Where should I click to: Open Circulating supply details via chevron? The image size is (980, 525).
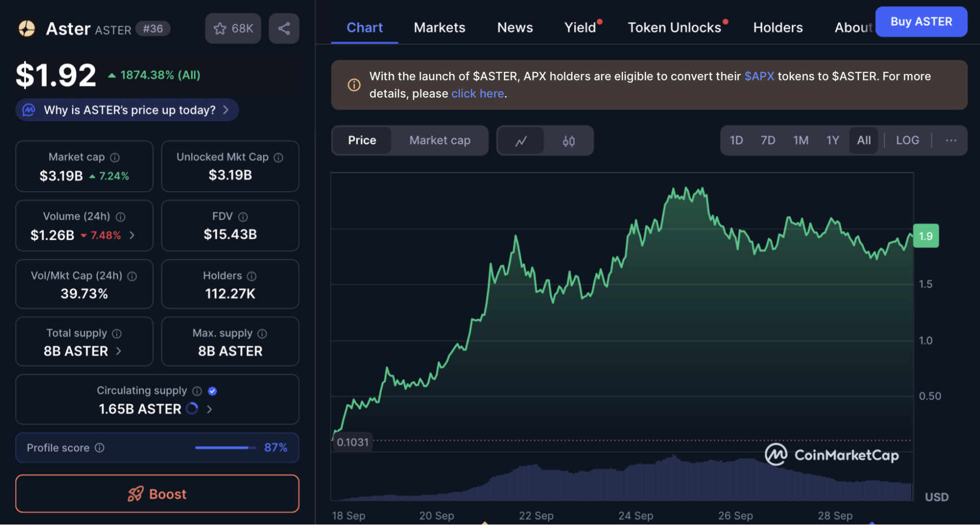[210, 409]
